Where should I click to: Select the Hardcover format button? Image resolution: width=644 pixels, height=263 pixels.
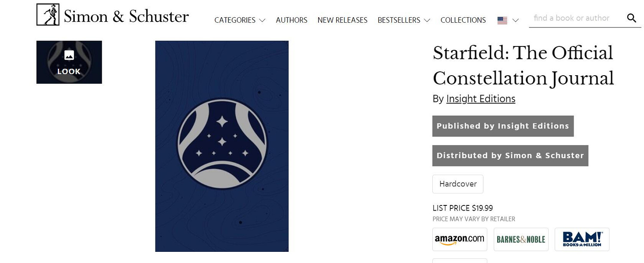click(x=458, y=184)
